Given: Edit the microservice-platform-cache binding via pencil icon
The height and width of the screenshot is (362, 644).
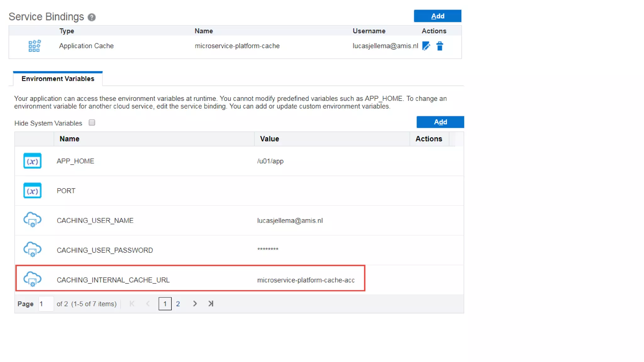Looking at the screenshot, I should pos(426,46).
